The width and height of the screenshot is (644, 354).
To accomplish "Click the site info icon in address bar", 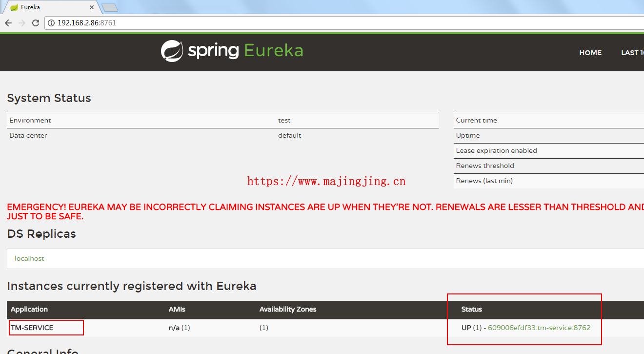I will click(51, 23).
